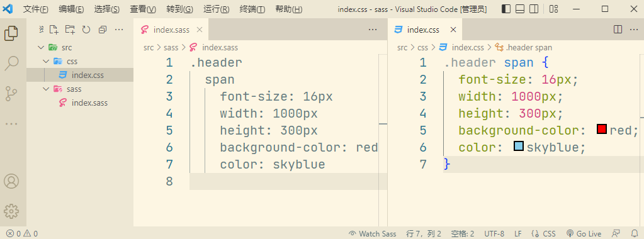The image size is (644, 239).
Task: Open the Source Control view
Action: click(x=11, y=94)
